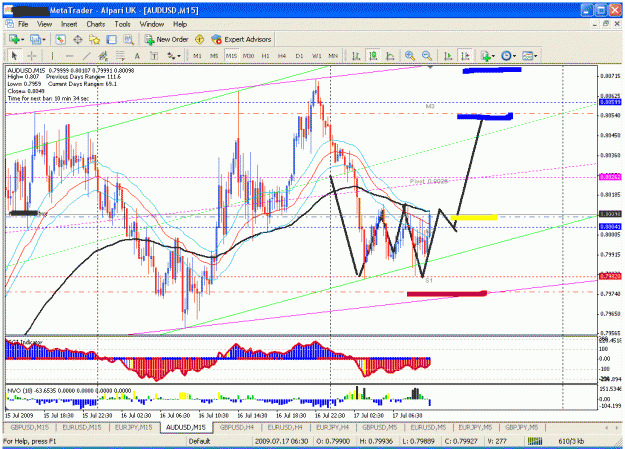Switch timeframe to M30

tap(248, 56)
